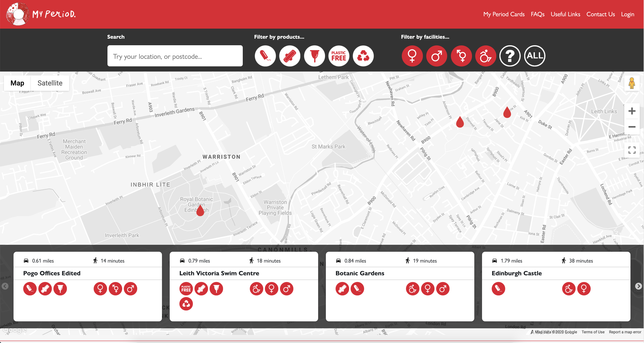Click male icon on Pogo Offices card
The image size is (644, 343).
click(x=130, y=289)
